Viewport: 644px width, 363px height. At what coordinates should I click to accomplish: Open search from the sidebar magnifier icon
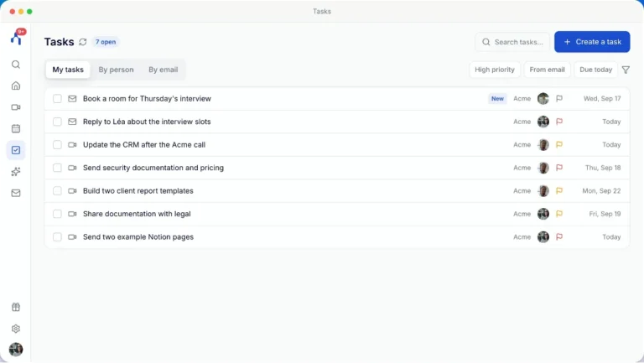(x=16, y=65)
